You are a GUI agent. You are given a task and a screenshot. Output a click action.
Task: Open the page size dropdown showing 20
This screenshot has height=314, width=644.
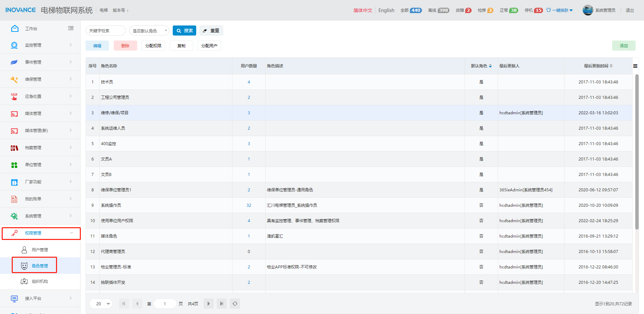click(x=101, y=304)
